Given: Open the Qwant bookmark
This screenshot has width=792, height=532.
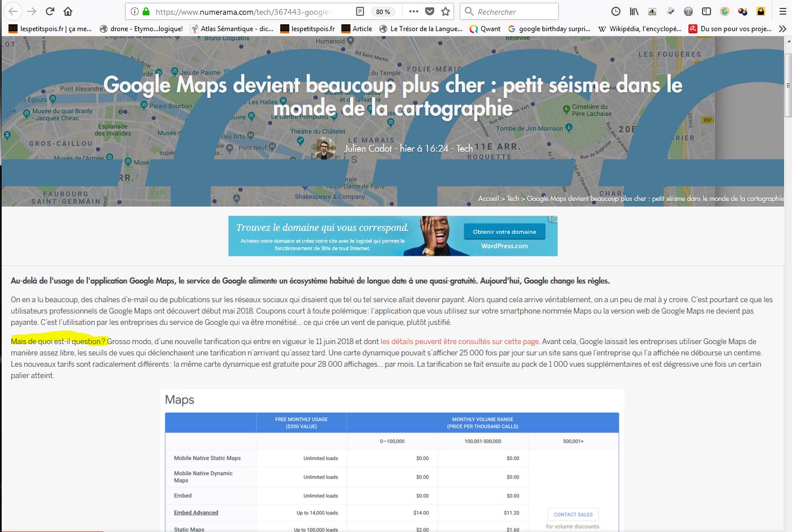Looking at the screenshot, I should tap(485, 29).
